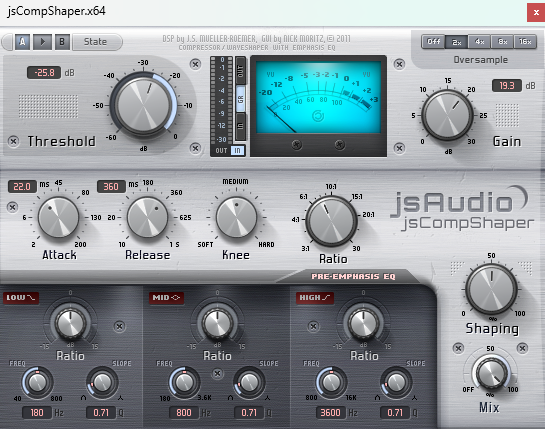Click the LOW band Ratio knob
Screen dimensions: 545x429
[x=71, y=324]
